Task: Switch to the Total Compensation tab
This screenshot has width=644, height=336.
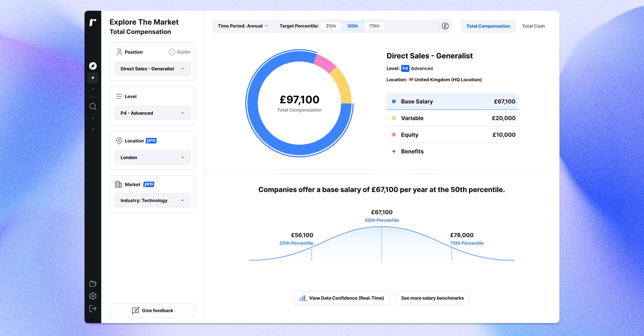Action: tap(488, 26)
